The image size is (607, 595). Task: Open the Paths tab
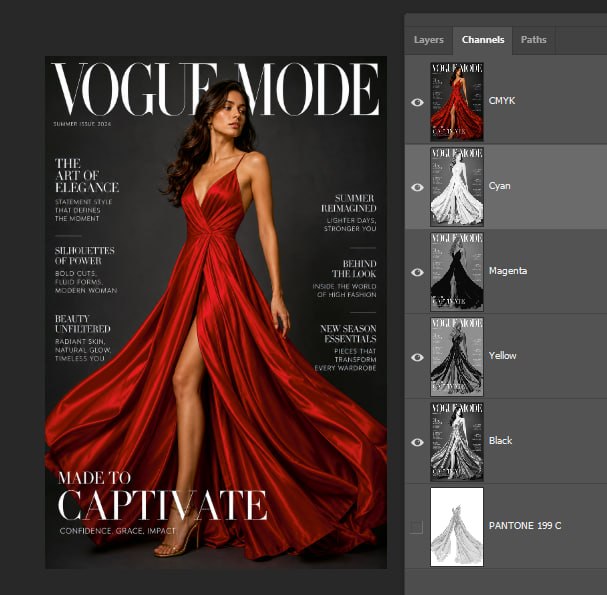tap(533, 40)
